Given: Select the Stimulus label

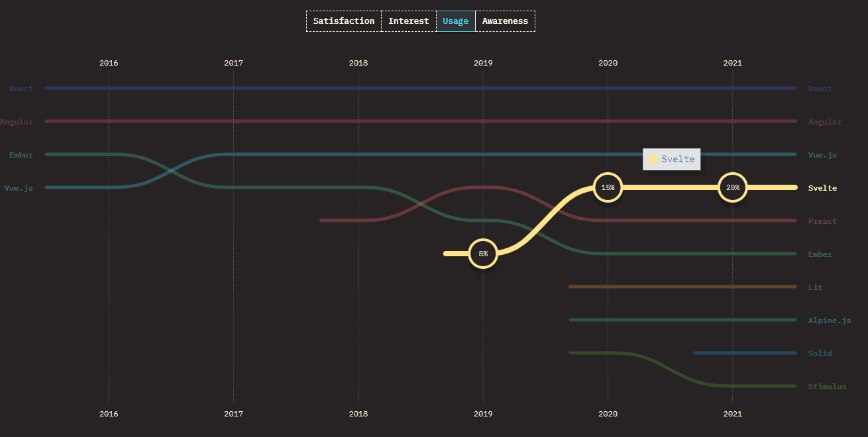Looking at the screenshot, I should pyautogui.click(x=826, y=387).
